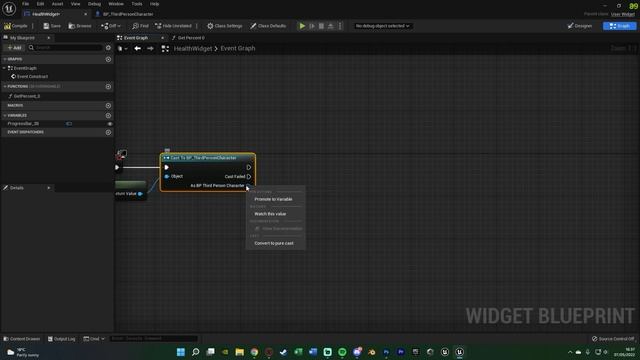Click the Stop simulation button
Screen dimensions: 640x360
(x=321, y=26)
